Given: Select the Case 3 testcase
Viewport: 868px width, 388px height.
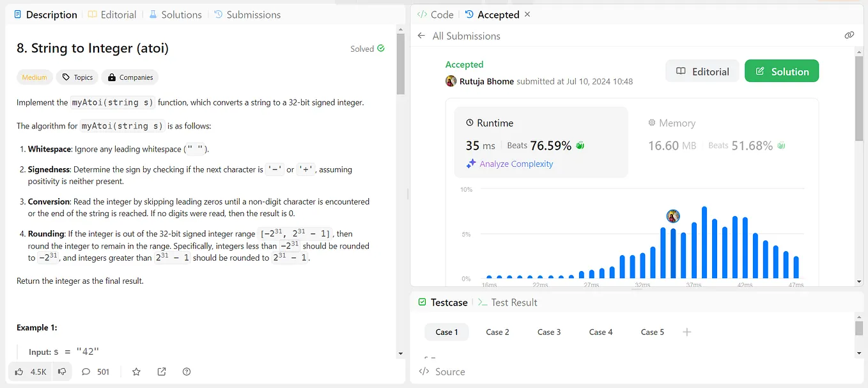Looking at the screenshot, I should coord(549,332).
